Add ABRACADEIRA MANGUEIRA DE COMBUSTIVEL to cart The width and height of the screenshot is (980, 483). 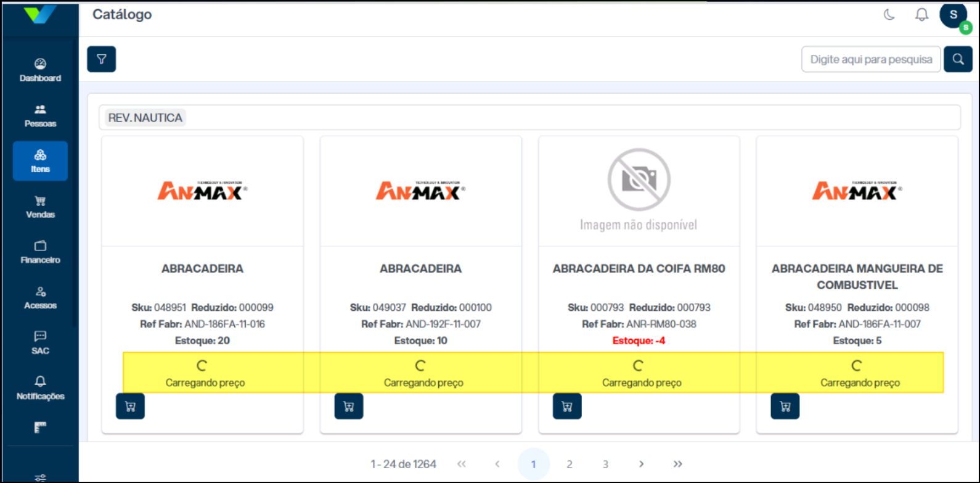click(785, 407)
